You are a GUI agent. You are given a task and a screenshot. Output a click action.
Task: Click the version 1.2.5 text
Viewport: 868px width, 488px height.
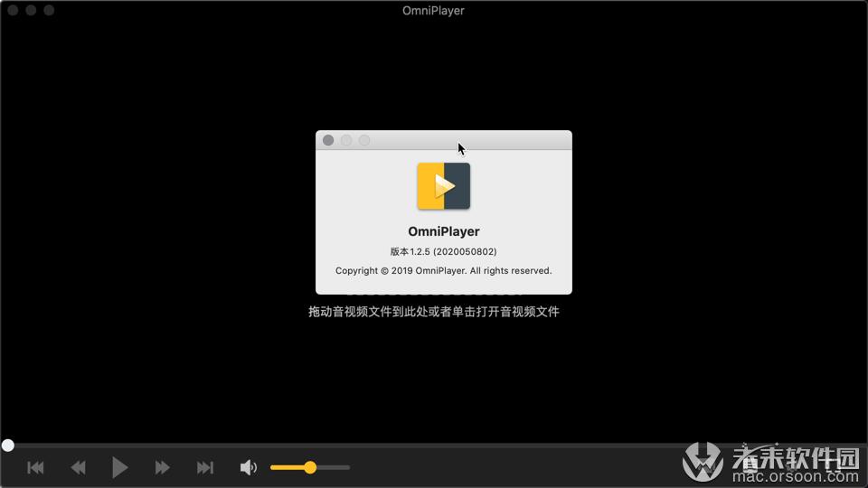pyautogui.click(x=443, y=251)
